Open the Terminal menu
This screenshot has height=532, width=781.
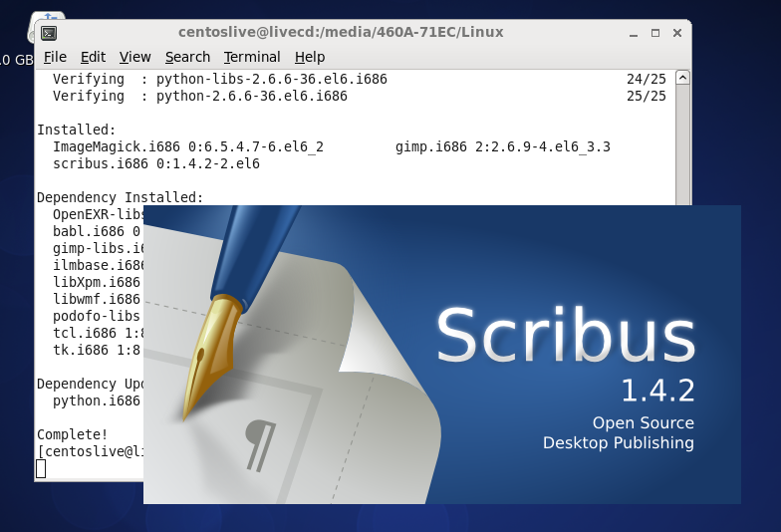pyautogui.click(x=252, y=58)
